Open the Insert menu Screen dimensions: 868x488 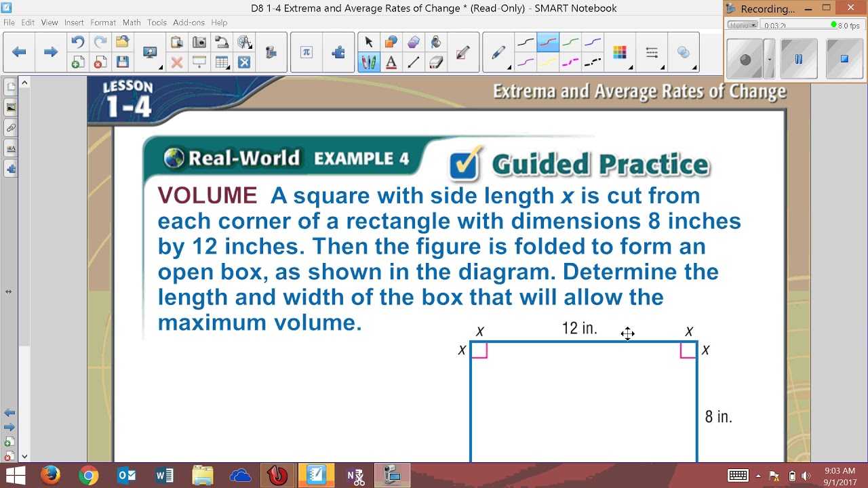click(x=74, y=22)
